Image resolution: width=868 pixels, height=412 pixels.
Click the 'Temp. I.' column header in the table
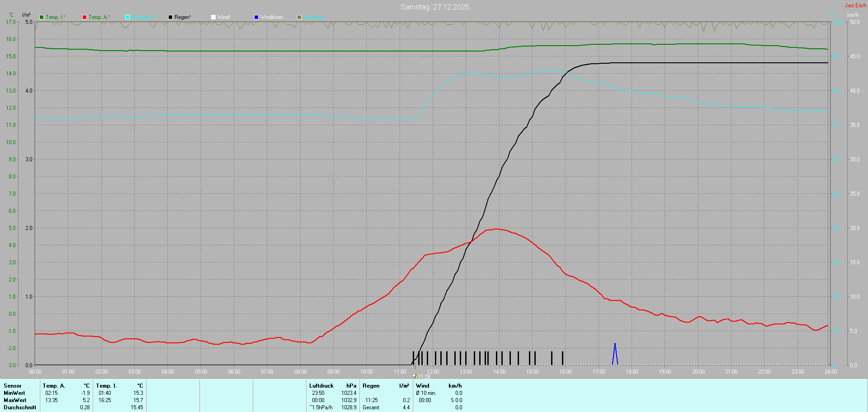coord(107,386)
